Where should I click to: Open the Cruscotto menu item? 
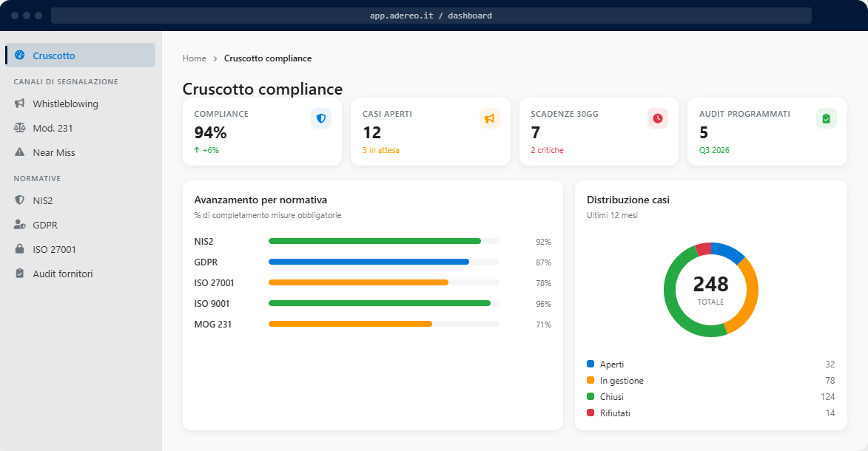point(80,55)
